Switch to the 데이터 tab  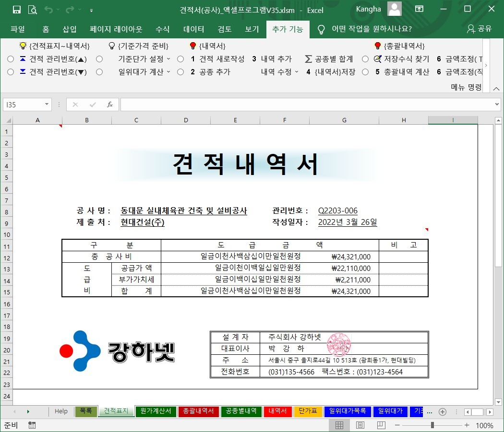click(x=193, y=29)
